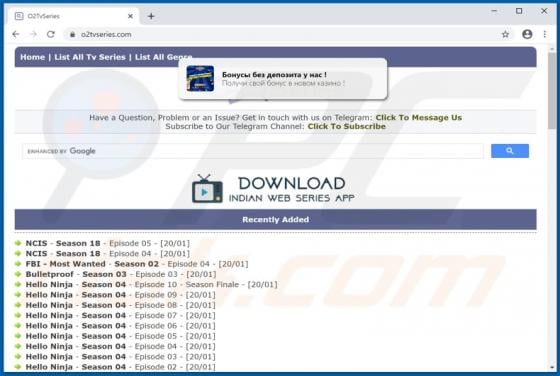Open NCIS Season 18 Episode 05
This screenshot has height=376, width=560.
[x=108, y=243]
